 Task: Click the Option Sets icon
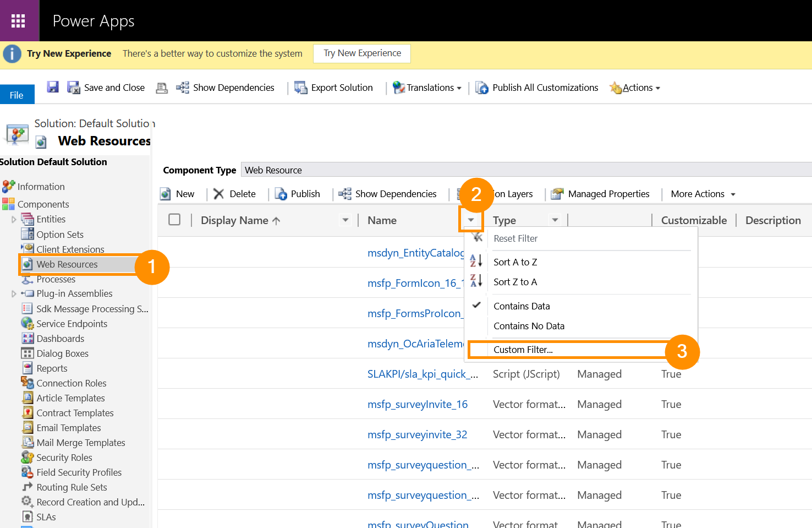(x=28, y=234)
